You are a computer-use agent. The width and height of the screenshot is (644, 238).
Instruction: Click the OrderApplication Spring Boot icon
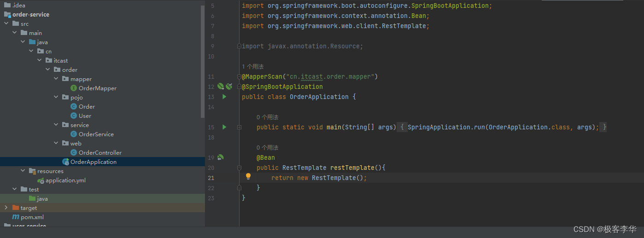[x=65, y=162]
